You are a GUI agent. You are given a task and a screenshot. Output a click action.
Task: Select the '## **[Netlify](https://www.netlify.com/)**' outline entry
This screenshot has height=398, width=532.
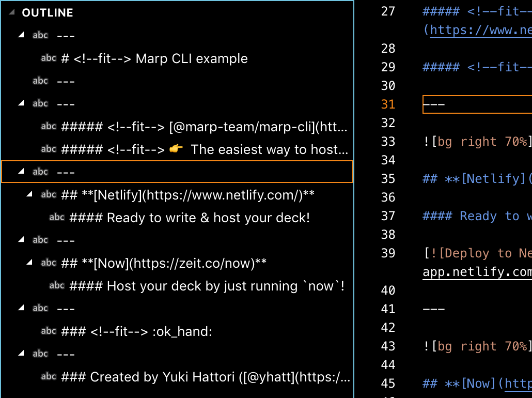click(187, 195)
